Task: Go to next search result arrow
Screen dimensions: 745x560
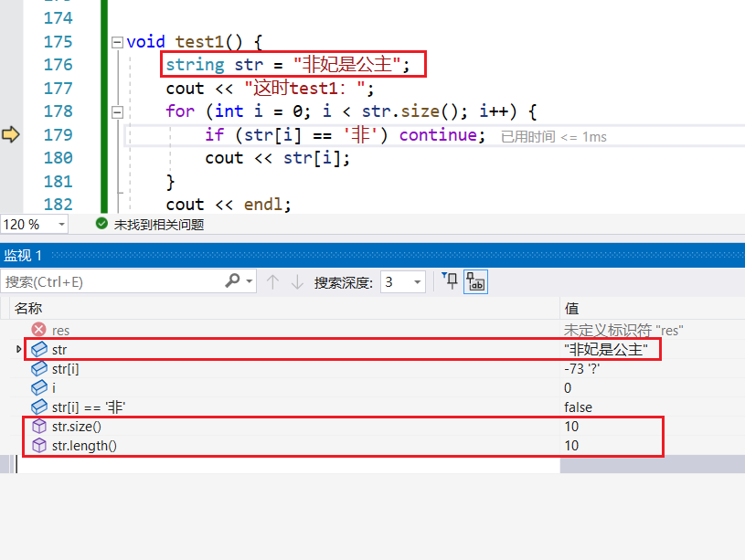Action: [297, 281]
